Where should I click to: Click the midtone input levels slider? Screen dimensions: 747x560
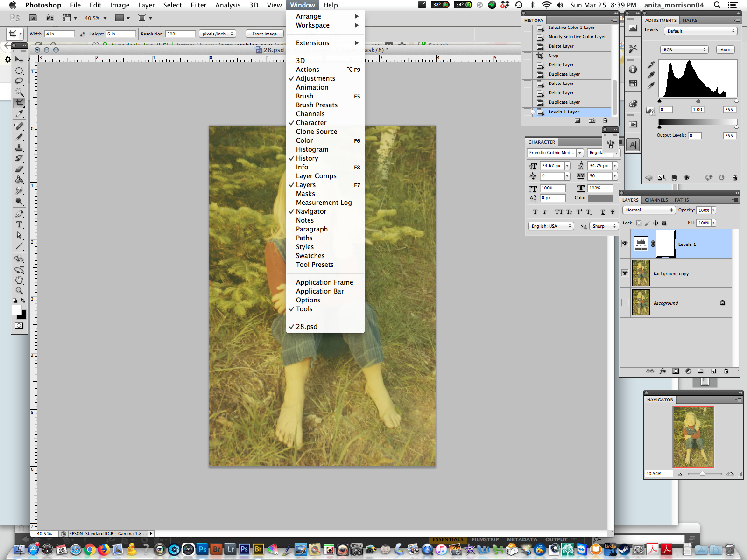[698, 101]
